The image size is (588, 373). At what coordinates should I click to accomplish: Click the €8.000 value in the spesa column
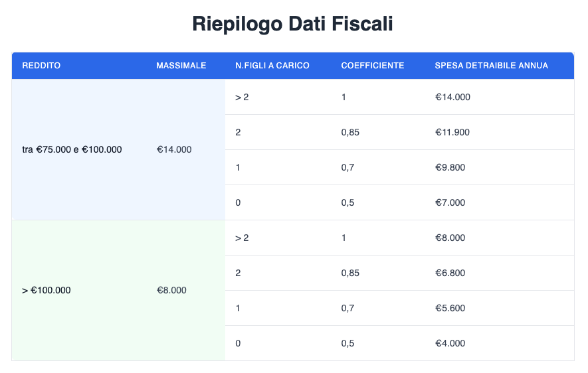pos(450,238)
